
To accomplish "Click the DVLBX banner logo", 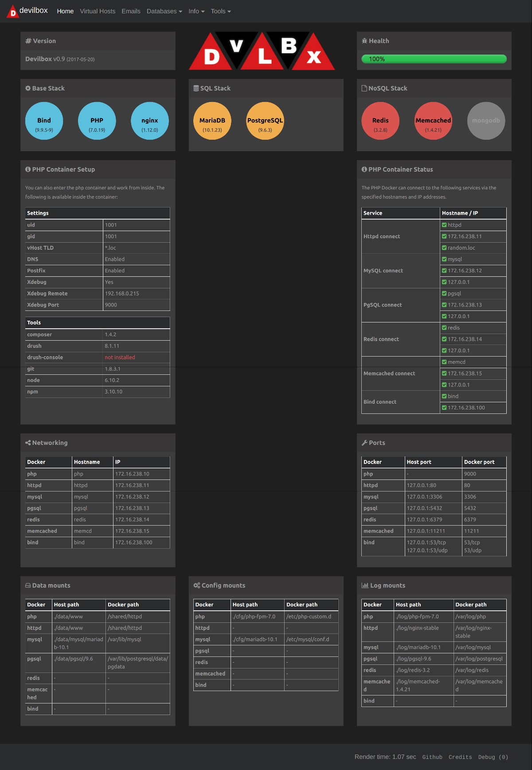I will 262,51.
